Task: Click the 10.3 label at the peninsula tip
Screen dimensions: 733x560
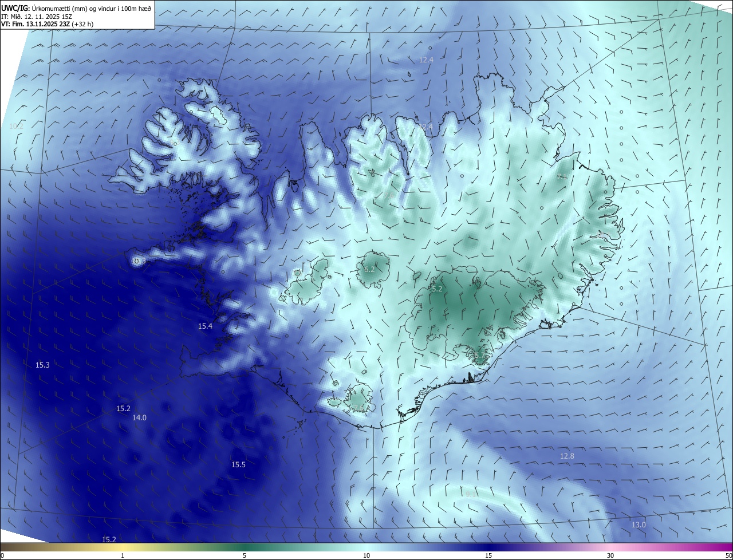Action: (139, 261)
